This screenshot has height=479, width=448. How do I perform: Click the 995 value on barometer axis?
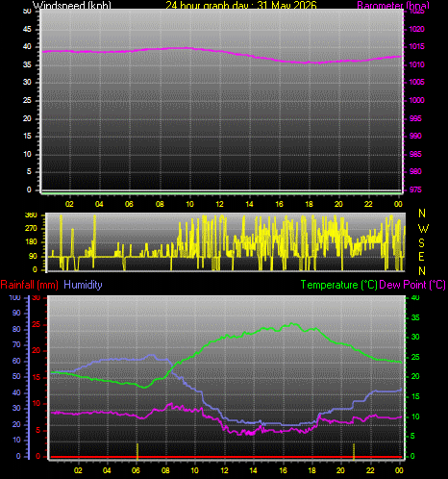415,118
